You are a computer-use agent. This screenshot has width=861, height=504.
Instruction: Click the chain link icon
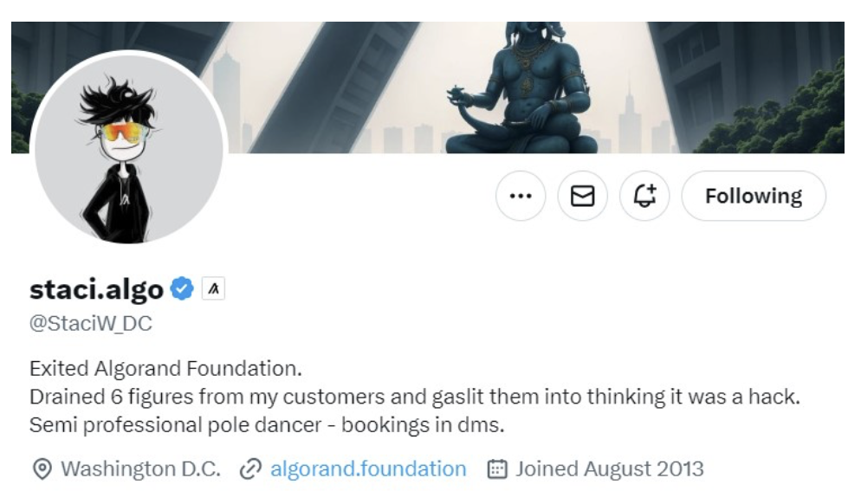[250, 469]
